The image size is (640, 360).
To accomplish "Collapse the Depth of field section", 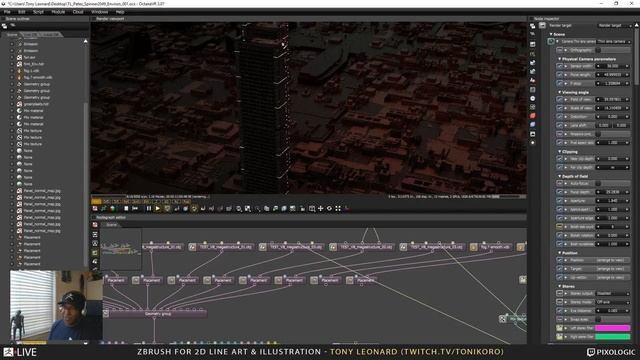I will pos(560,176).
